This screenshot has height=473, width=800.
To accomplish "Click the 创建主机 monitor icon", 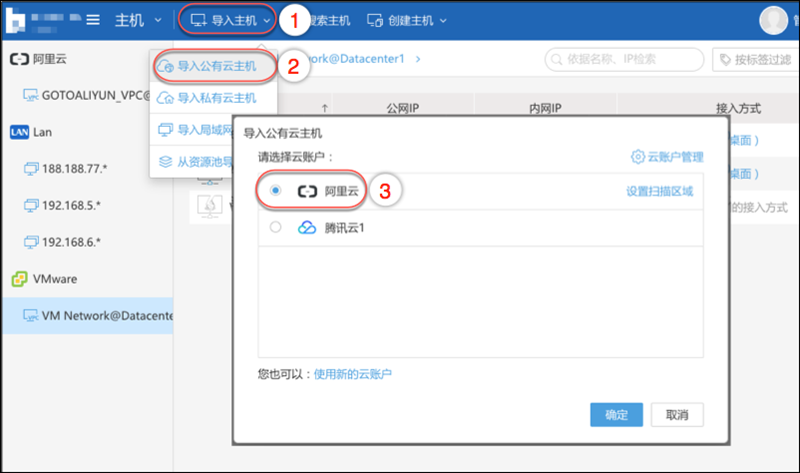I will pos(375,20).
